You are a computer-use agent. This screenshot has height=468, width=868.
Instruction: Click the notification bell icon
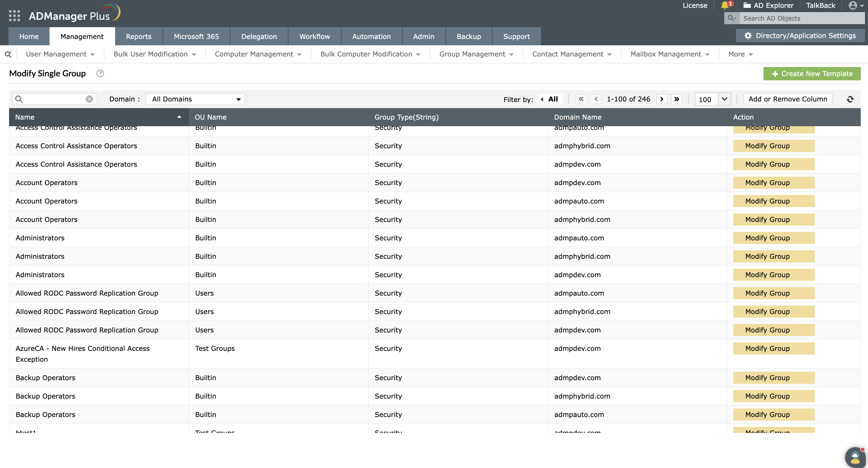725,5
